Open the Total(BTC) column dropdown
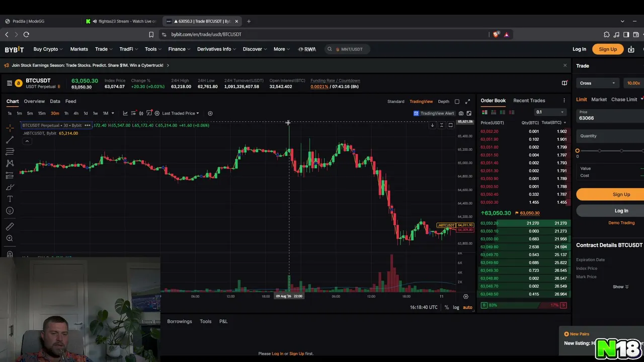The height and width of the screenshot is (362, 644). (x=553, y=123)
